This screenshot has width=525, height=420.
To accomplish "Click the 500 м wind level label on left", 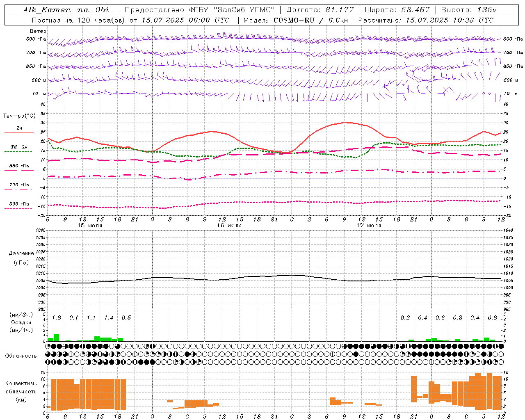I will [39, 80].
